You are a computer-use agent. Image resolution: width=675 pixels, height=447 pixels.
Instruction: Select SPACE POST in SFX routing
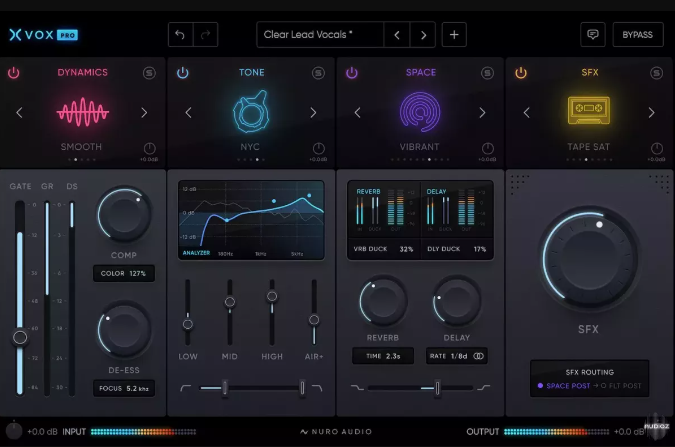(566, 385)
